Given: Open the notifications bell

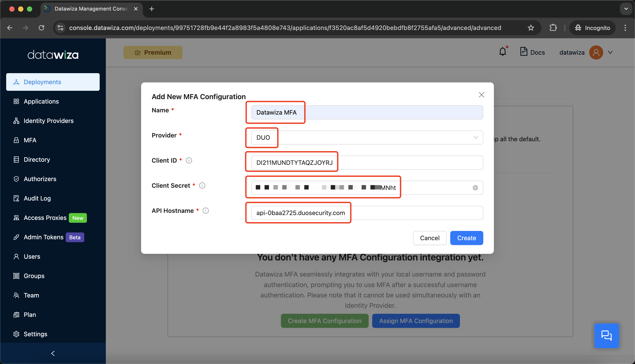Looking at the screenshot, I should pyautogui.click(x=503, y=52).
